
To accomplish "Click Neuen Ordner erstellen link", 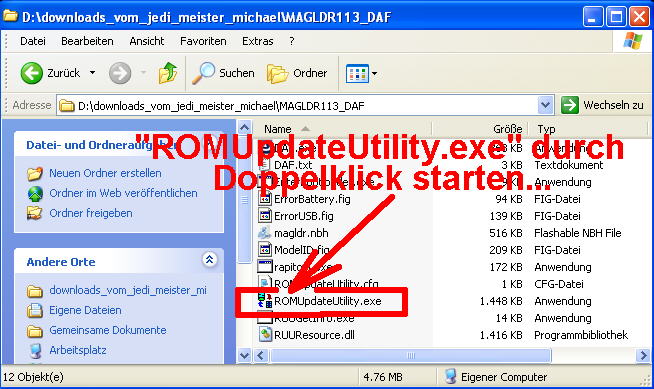I will [x=105, y=173].
